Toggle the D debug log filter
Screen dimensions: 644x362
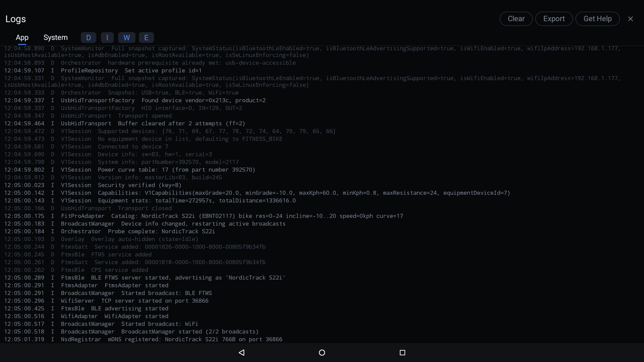[88, 38]
